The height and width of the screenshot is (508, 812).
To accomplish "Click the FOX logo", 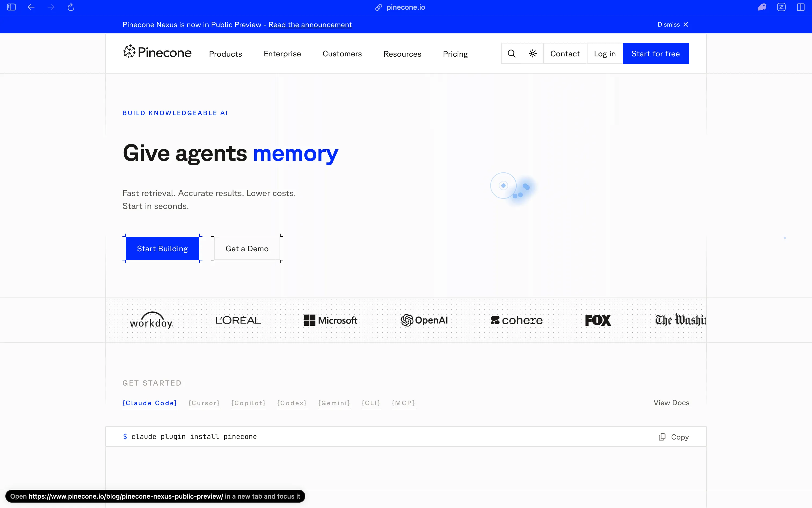I will click(598, 320).
